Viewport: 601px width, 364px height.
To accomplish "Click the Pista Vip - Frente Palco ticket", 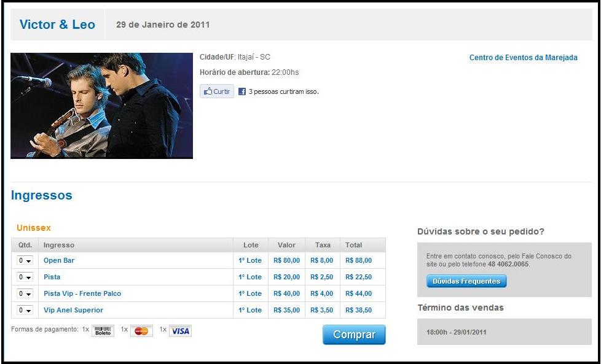I will tap(82, 293).
